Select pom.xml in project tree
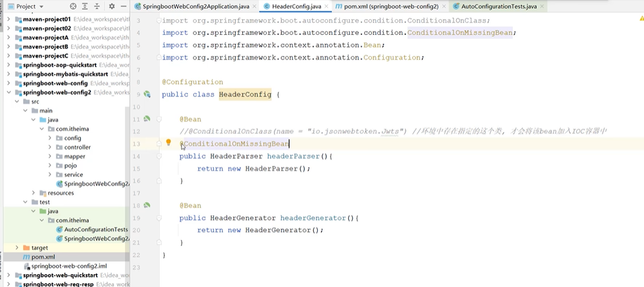Image resolution: width=644 pixels, height=287 pixels. (43, 257)
